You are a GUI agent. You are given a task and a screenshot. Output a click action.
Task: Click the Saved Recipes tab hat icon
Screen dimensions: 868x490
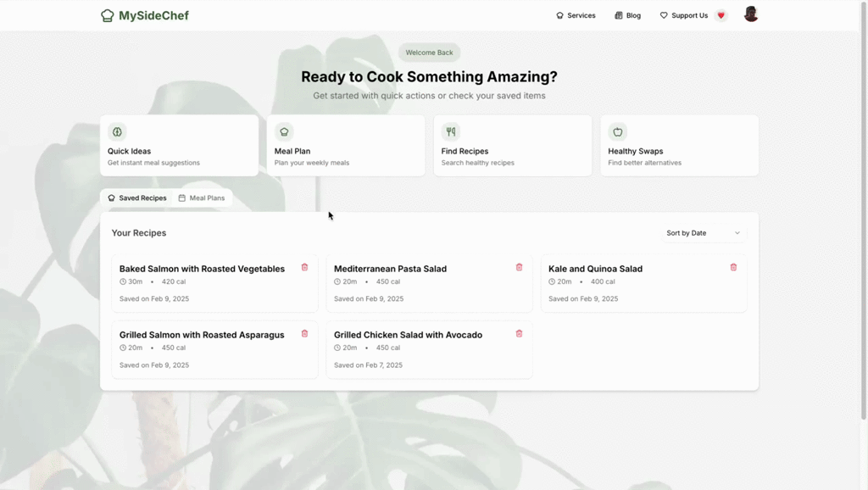click(x=111, y=198)
